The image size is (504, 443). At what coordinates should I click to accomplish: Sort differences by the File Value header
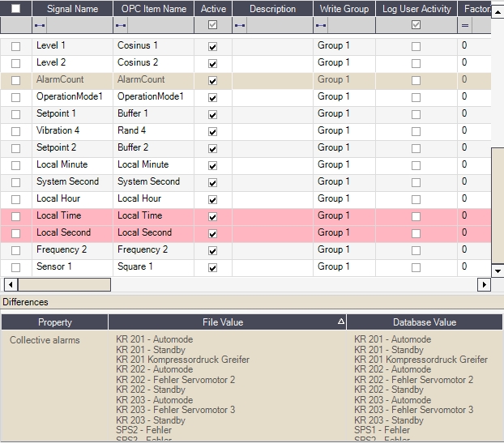click(227, 322)
